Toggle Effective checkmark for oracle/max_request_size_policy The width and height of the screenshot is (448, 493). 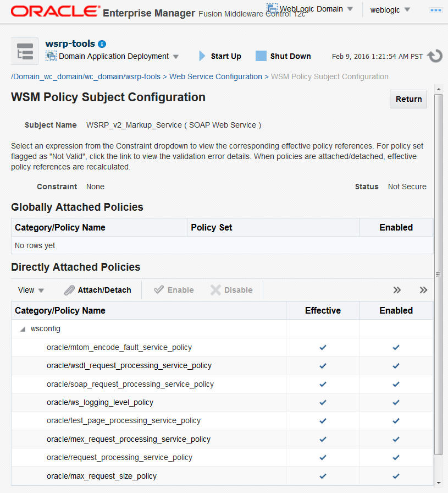click(323, 476)
